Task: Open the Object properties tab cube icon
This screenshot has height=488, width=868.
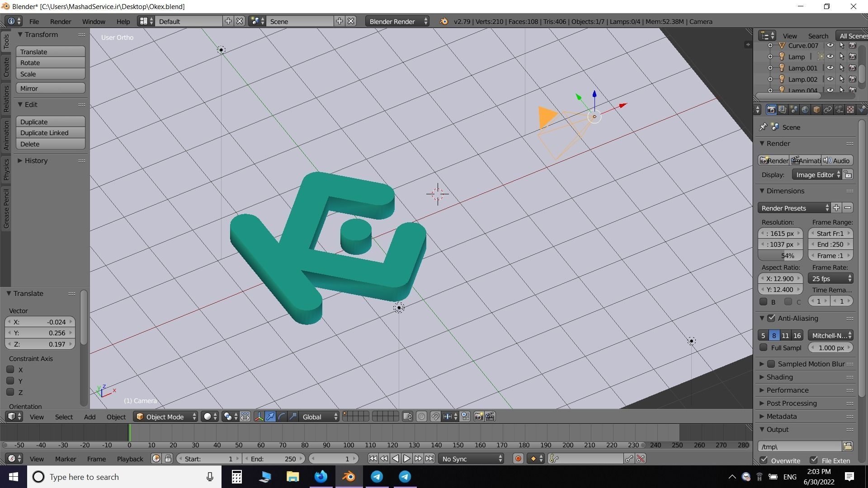Action: 816,110
